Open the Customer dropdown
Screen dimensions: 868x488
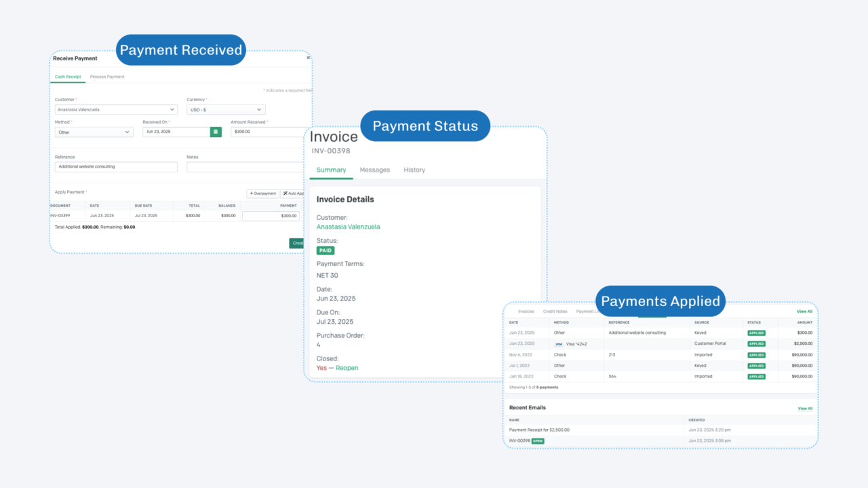(115, 109)
